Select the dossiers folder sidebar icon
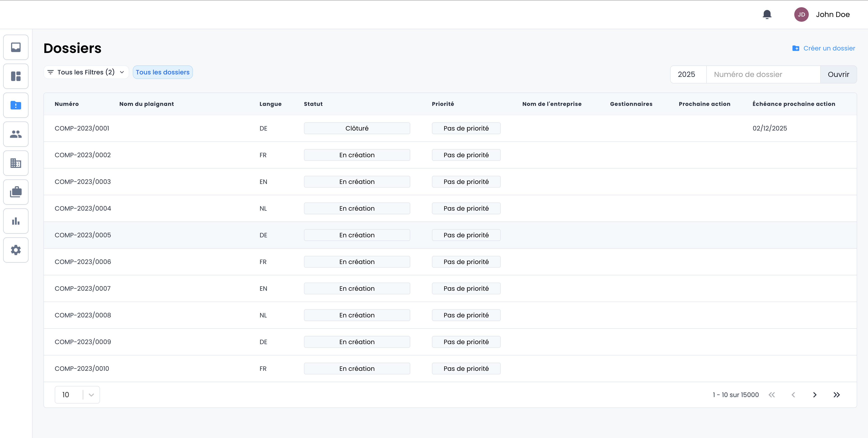 point(16,105)
